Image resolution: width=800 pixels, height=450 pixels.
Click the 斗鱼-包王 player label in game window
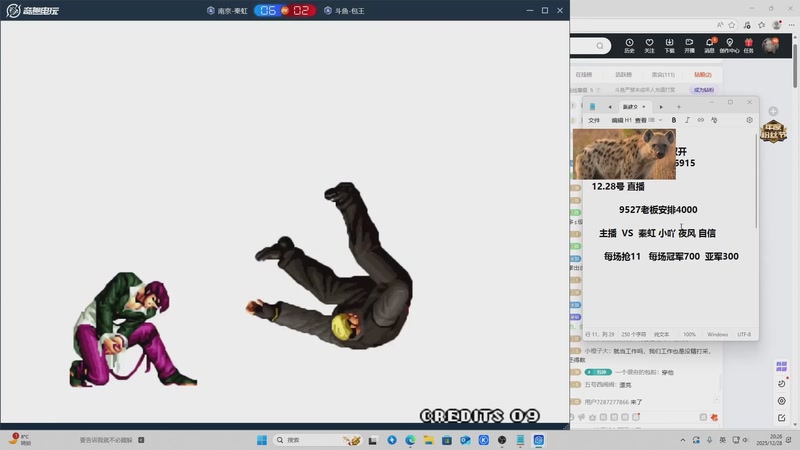(344, 11)
